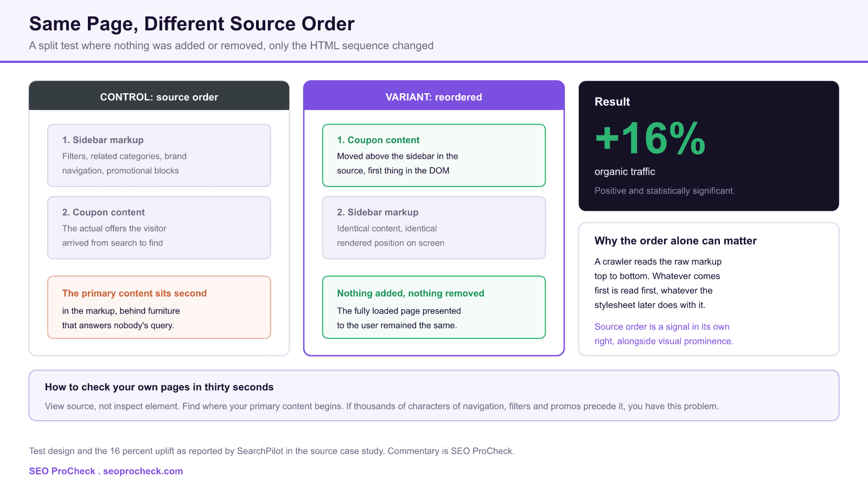Click '2. Sidebar markup' in variant column
The image size is (868, 488).
click(x=378, y=212)
